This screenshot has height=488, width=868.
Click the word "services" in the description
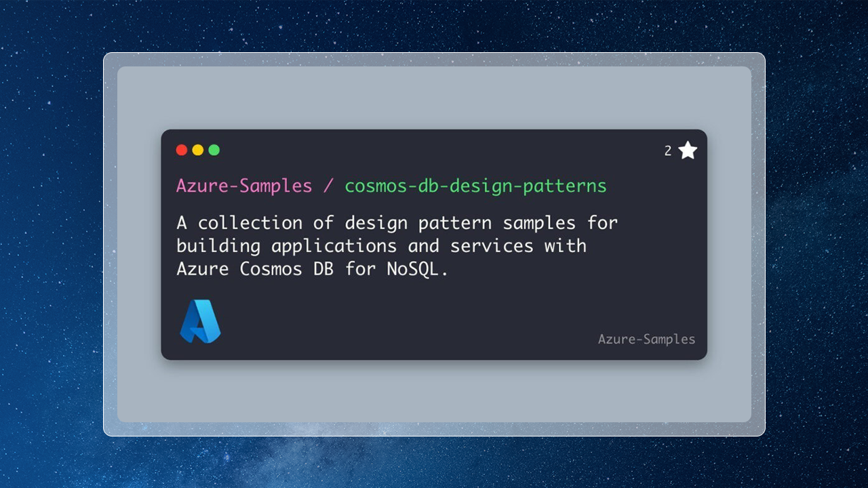click(492, 245)
